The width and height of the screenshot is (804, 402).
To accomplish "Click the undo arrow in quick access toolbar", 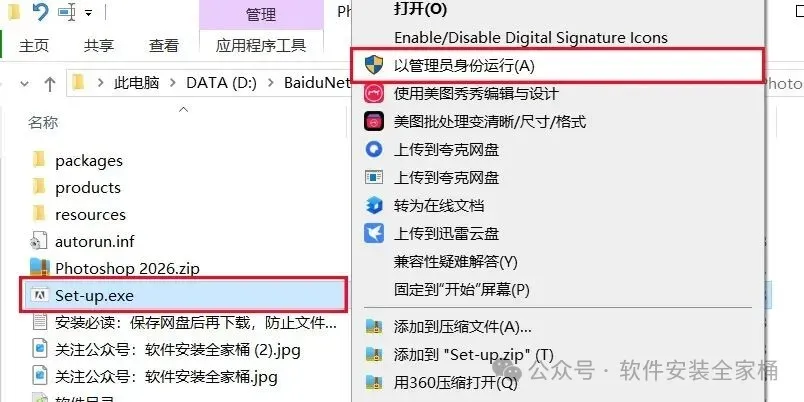I will pos(40,11).
